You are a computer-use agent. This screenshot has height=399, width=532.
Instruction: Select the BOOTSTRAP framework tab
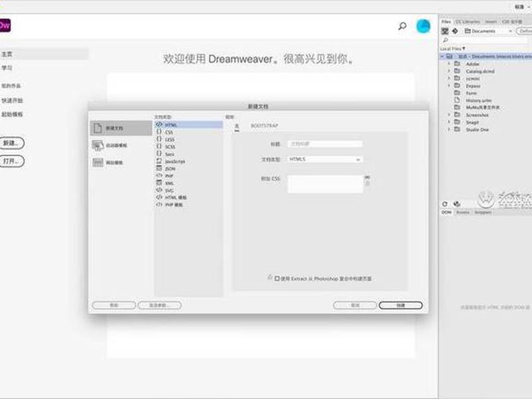[x=264, y=126]
